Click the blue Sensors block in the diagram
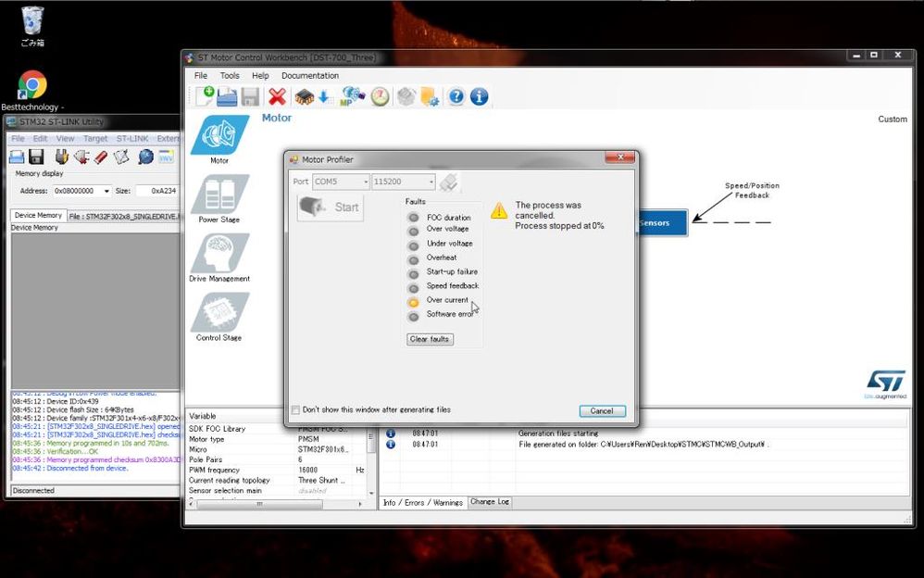Viewport: 924px width, 578px height. [662, 223]
